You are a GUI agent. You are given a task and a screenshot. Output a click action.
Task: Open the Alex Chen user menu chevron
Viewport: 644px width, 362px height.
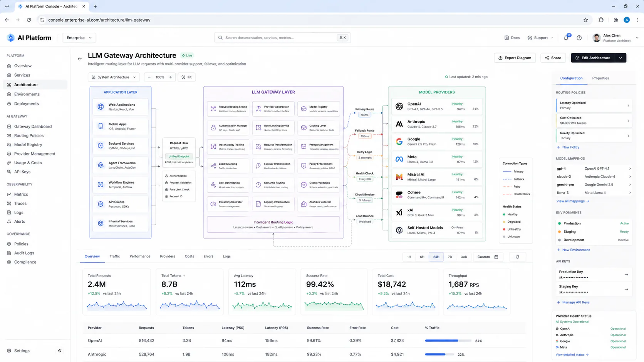(637, 38)
